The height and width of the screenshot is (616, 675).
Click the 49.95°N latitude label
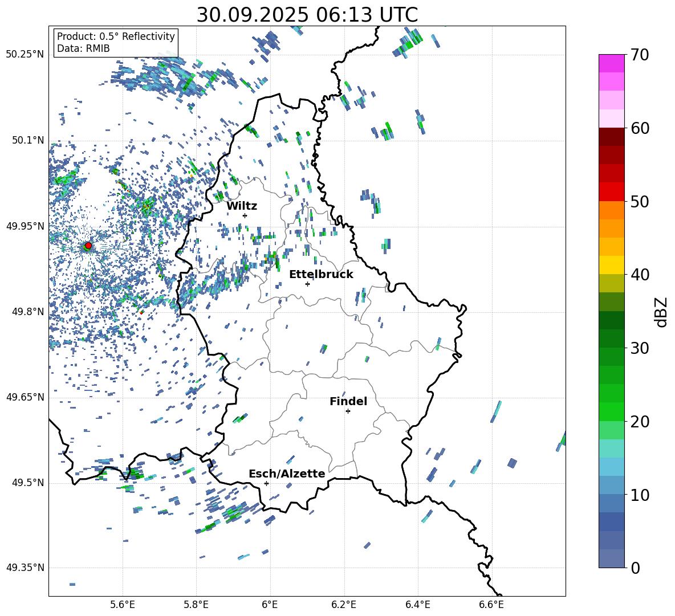click(25, 226)
